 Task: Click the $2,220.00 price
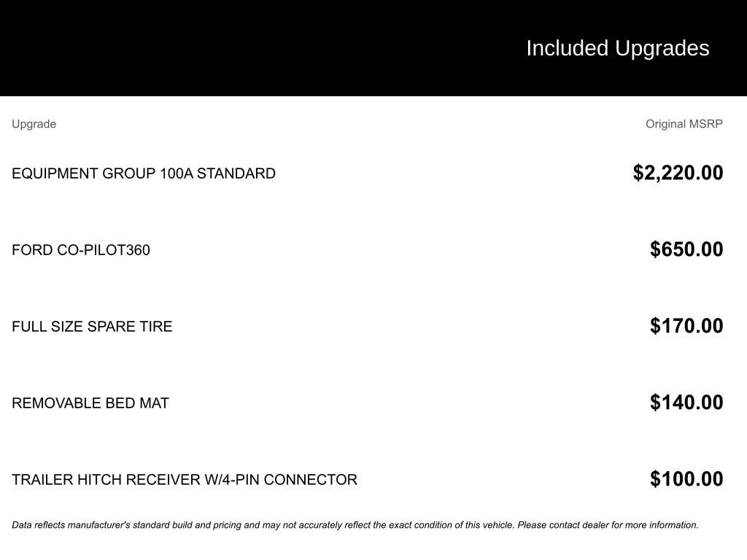tap(678, 173)
